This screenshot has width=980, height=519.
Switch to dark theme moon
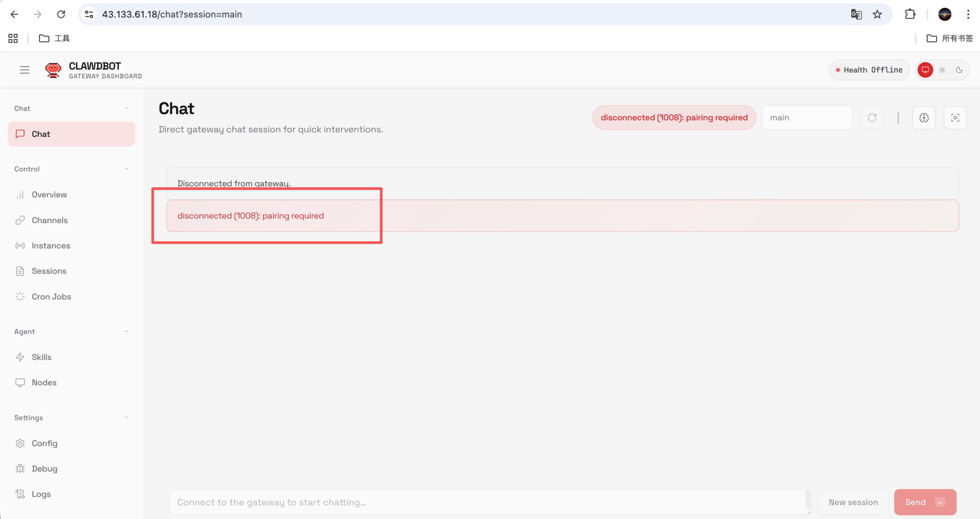[x=959, y=70]
